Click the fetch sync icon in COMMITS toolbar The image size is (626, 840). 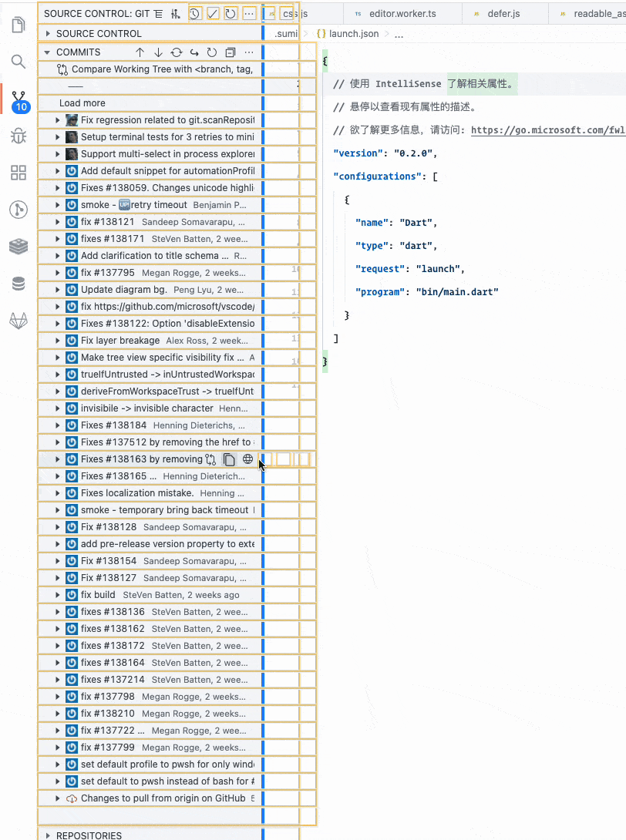tap(177, 52)
